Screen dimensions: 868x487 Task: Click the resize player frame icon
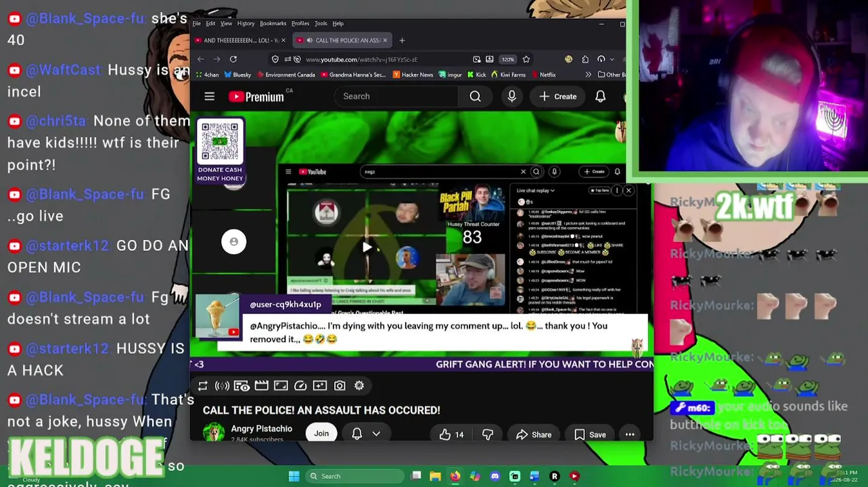pyautogui.click(x=281, y=386)
